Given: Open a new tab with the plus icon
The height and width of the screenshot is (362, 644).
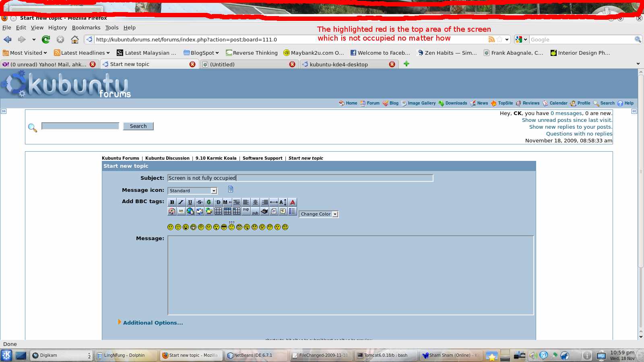Looking at the screenshot, I should pos(407,64).
